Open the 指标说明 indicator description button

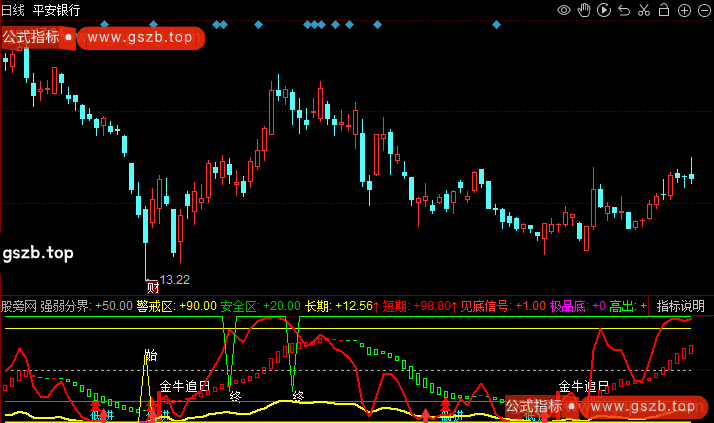tap(682, 305)
